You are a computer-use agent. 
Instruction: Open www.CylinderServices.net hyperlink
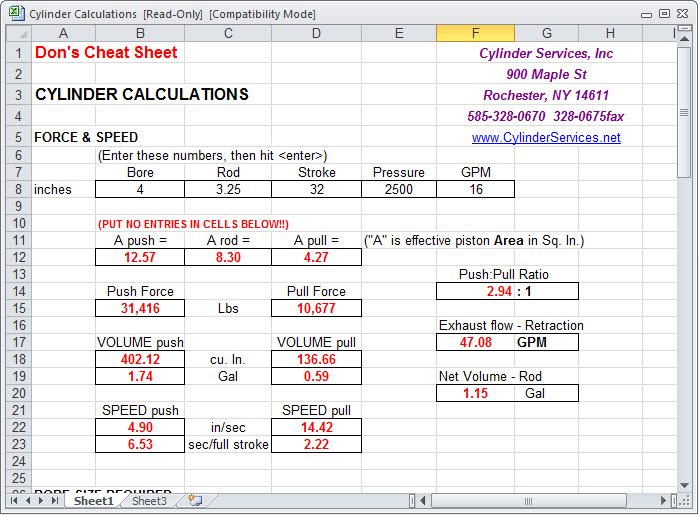coord(546,137)
